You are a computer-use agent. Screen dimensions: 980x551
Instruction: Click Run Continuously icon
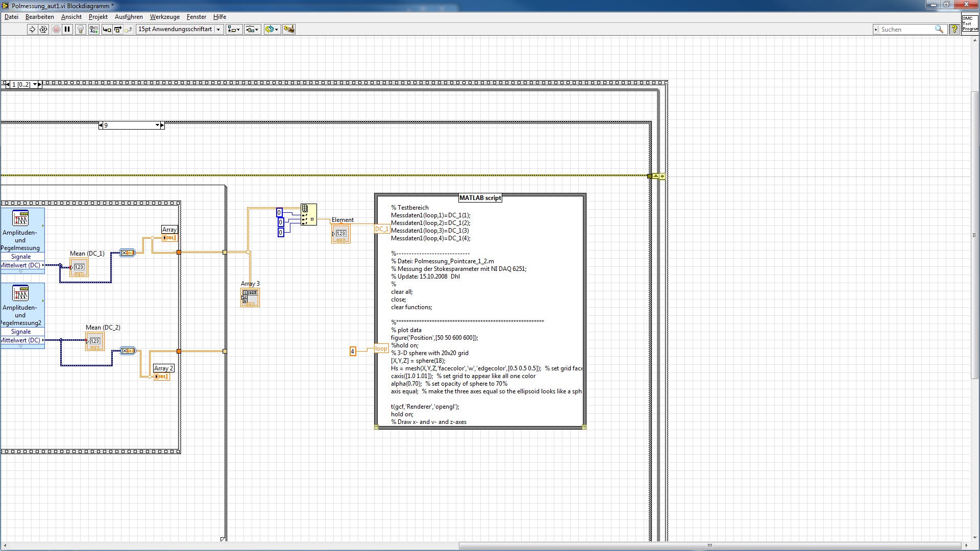[43, 30]
